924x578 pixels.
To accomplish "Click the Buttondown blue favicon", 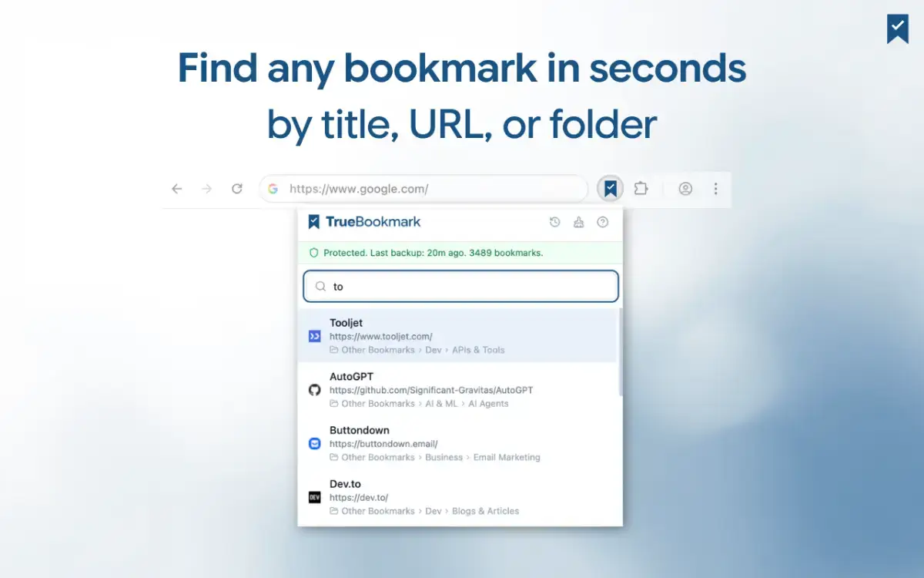I will pyautogui.click(x=314, y=444).
